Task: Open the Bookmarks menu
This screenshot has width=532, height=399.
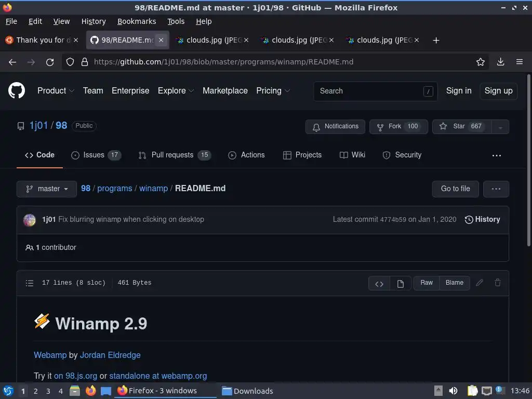Action: click(x=137, y=21)
